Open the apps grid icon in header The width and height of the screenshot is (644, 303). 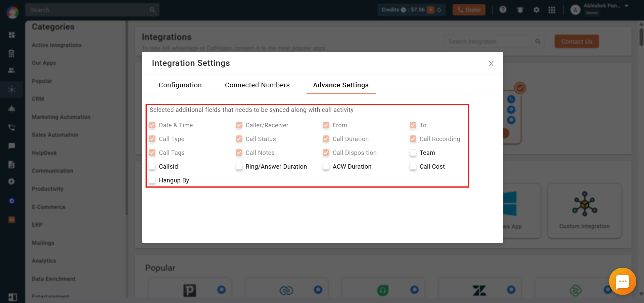pyautogui.click(x=552, y=10)
